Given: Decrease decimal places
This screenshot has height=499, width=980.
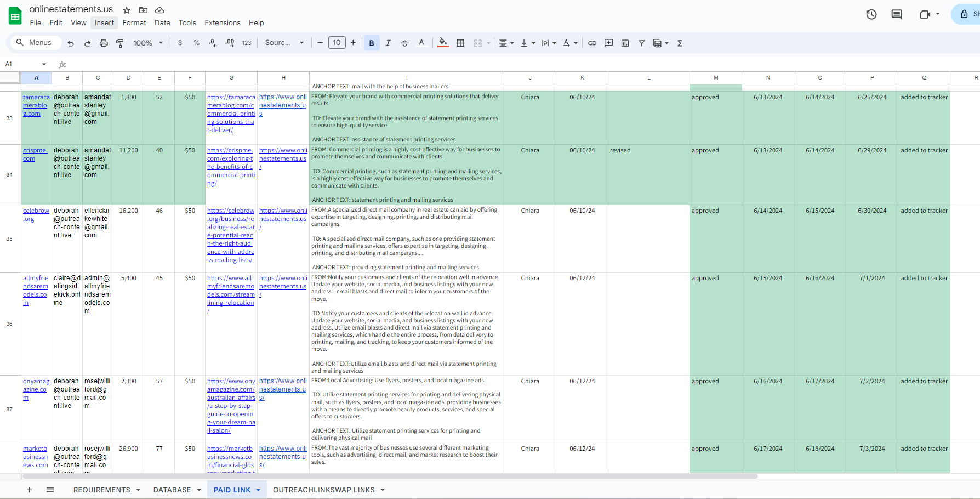Looking at the screenshot, I should click(213, 43).
